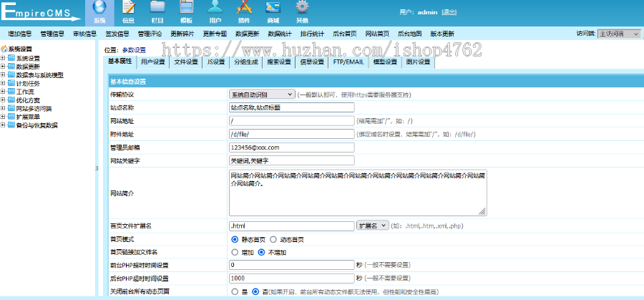This screenshot has width=644, height=300.
Task: Switch to the 模型设置 tab
Action: [385, 62]
